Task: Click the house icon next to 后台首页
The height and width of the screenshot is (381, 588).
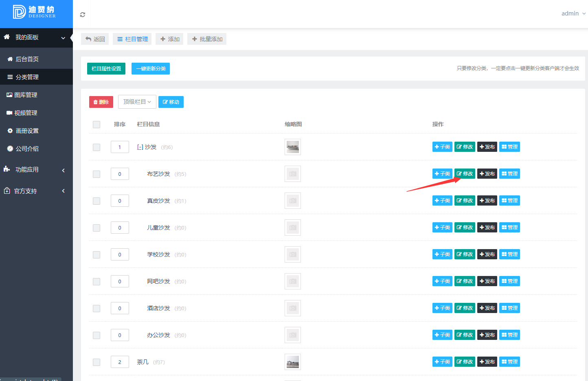Action: point(10,59)
